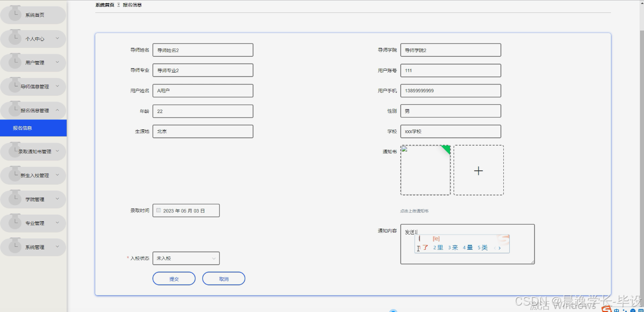Focus the 生源地 field showing 北京

point(203,131)
